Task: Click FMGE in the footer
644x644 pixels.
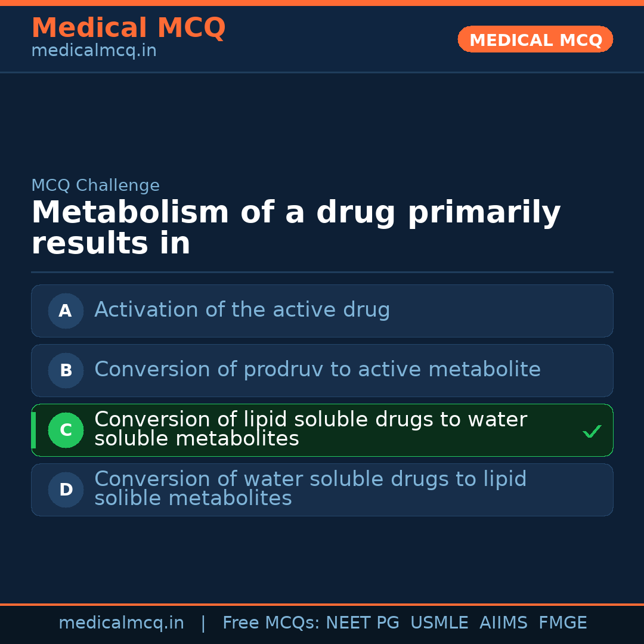Action: [x=563, y=623]
